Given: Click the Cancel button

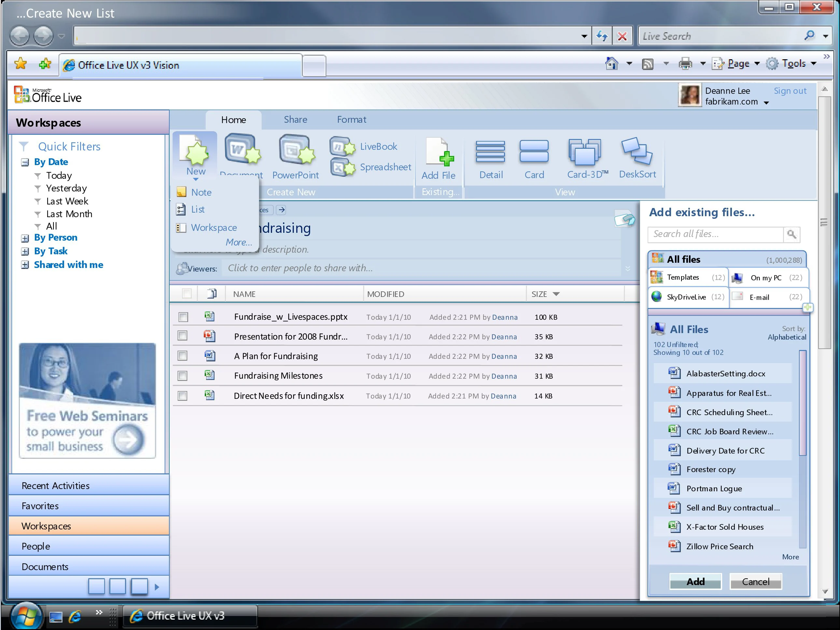Looking at the screenshot, I should [755, 581].
